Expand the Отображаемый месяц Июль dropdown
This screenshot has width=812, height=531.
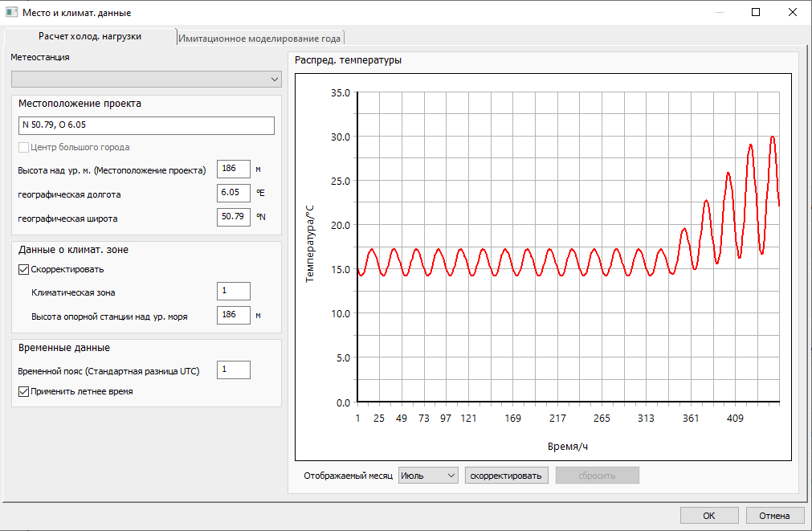427,476
